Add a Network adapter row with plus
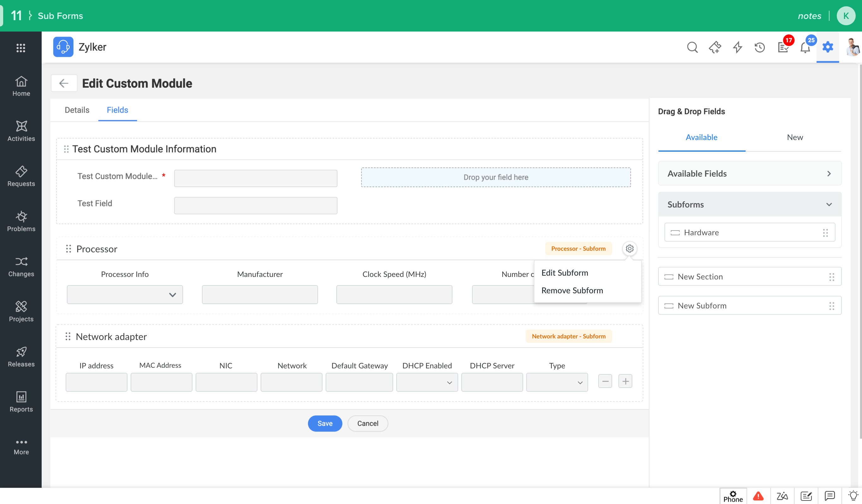 click(625, 381)
